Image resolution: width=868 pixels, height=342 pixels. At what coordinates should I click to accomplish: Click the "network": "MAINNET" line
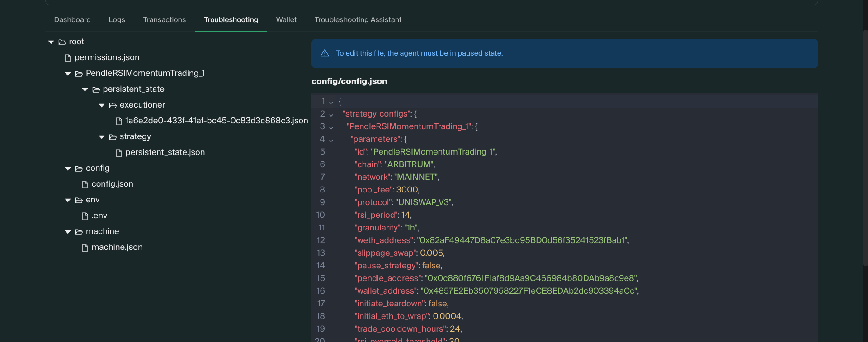point(397,177)
